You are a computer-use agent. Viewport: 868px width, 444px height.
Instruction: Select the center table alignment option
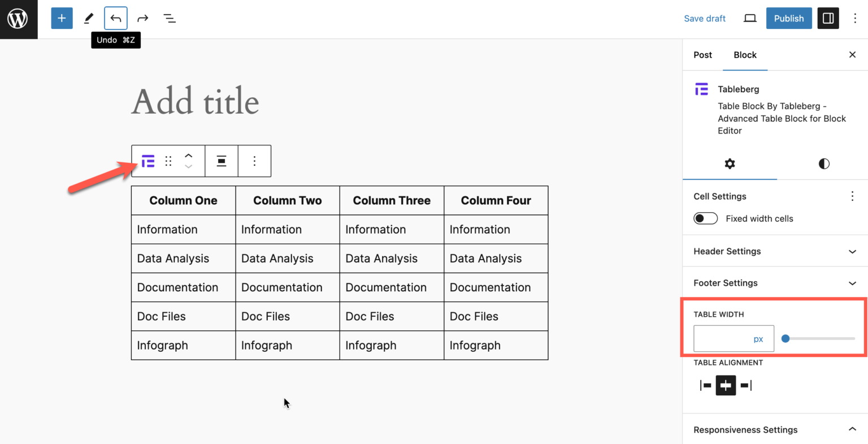(x=725, y=385)
